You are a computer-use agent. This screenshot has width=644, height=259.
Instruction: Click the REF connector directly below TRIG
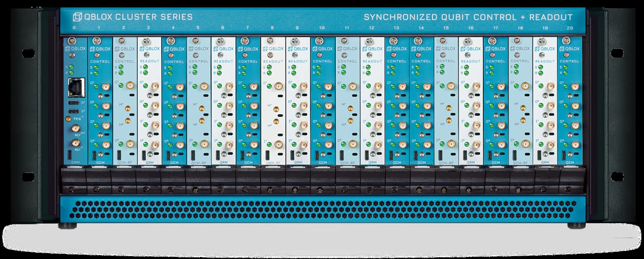coord(75,129)
